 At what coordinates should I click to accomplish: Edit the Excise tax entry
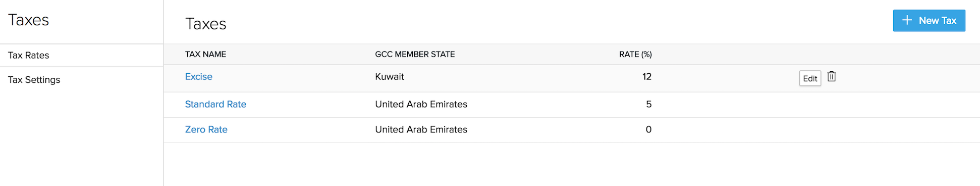pyautogui.click(x=810, y=78)
